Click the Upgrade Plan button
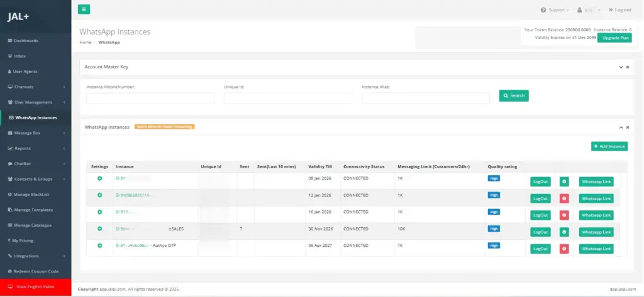This screenshot has height=297, width=644. pos(614,38)
